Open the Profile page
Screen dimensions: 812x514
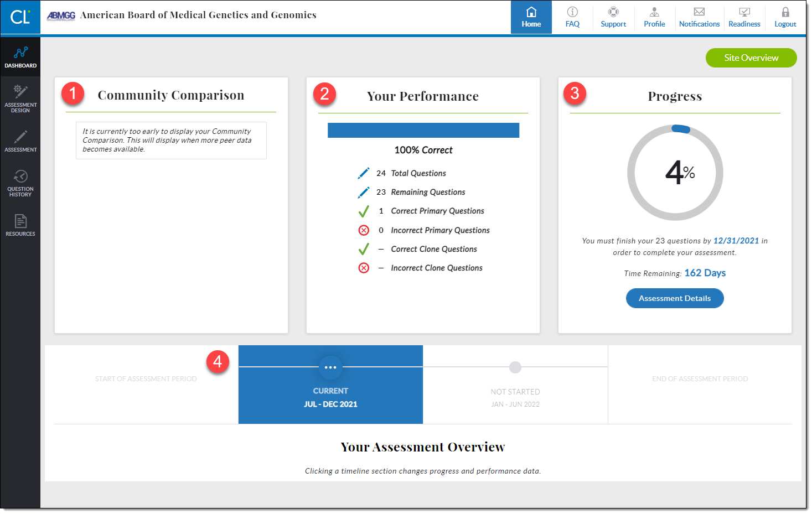[654, 17]
